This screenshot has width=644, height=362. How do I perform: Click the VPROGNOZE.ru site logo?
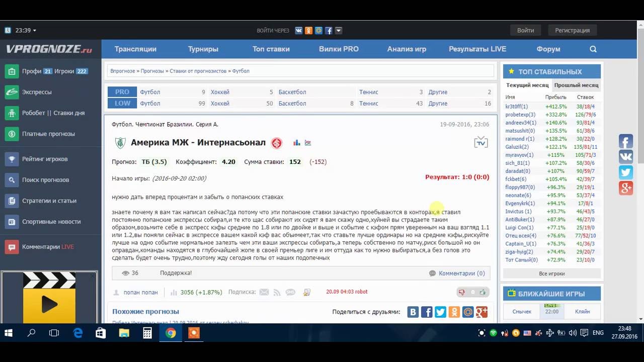coord(49,49)
